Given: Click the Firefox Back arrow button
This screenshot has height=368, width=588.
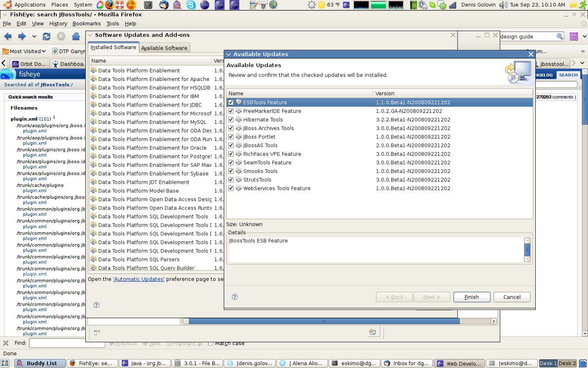Looking at the screenshot, I should pyautogui.click(x=8, y=37).
